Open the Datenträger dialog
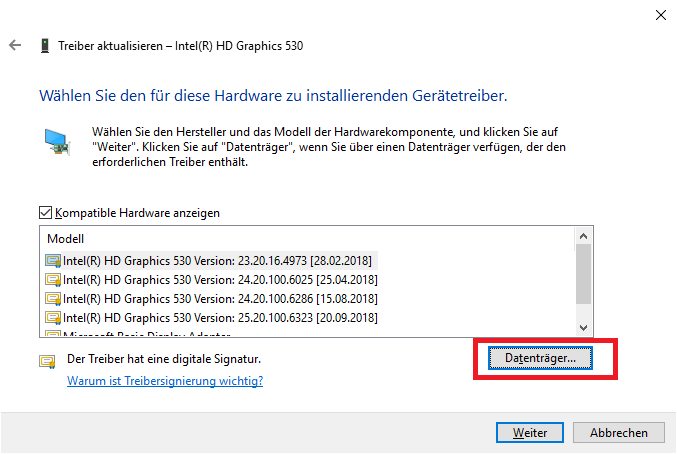The height and width of the screenshot is (454, 677). (540, 358)
